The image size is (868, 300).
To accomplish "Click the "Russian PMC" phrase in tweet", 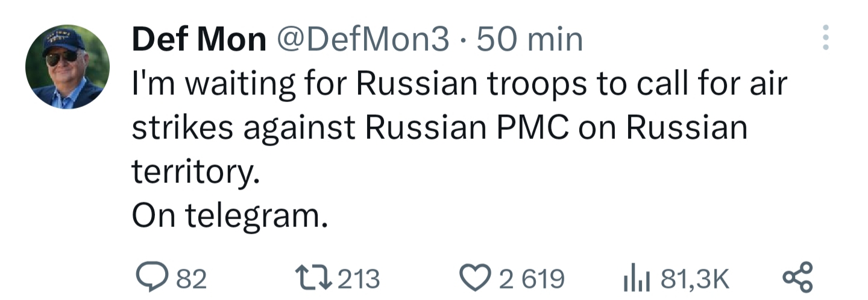I will [x=462, y=129].
